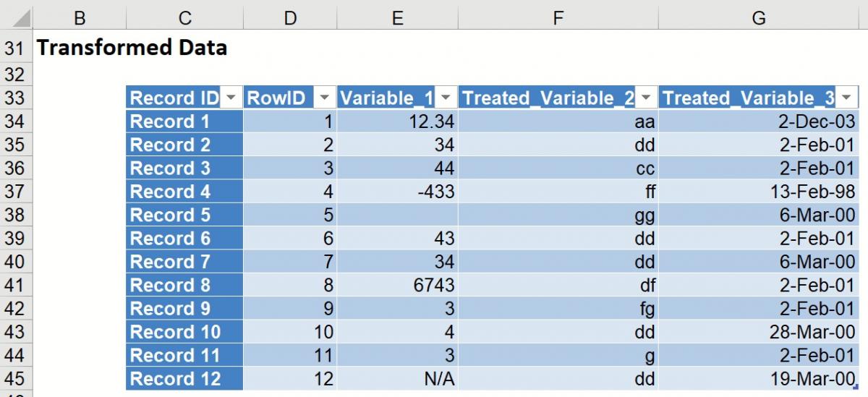Select row 38 header
Screen dimensions: 868x397
click(14, 215)
